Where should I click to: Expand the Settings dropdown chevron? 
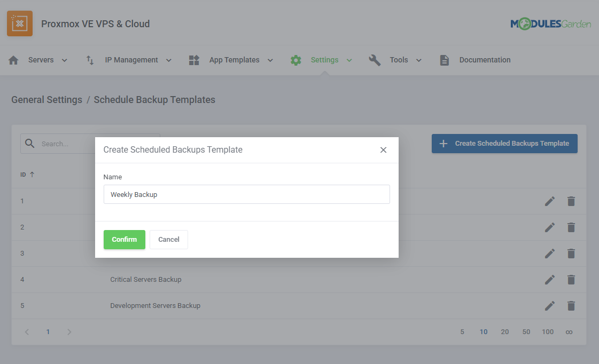click(x=349, y=60)
